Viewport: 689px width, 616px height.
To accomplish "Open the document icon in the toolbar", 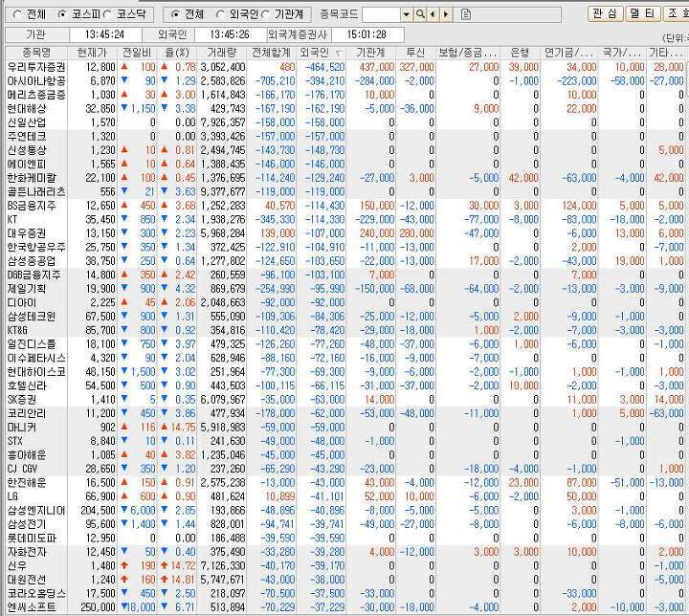I will coord(466,14).
